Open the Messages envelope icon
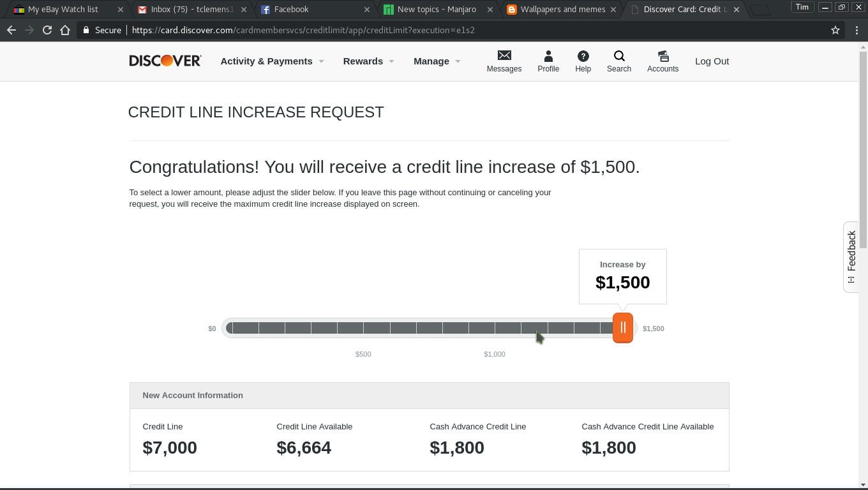The width and height of the screenshot is (868, 490). tap(504, 56)
